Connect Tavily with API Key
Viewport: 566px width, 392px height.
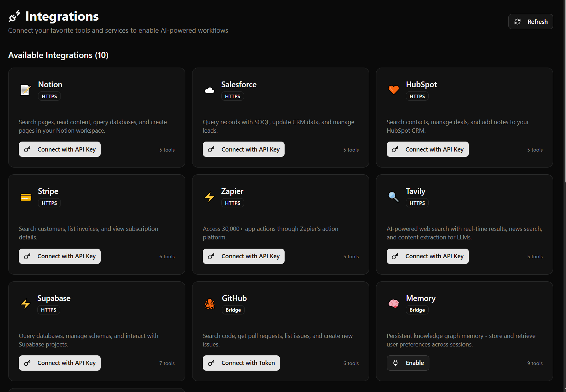point(428,256)
